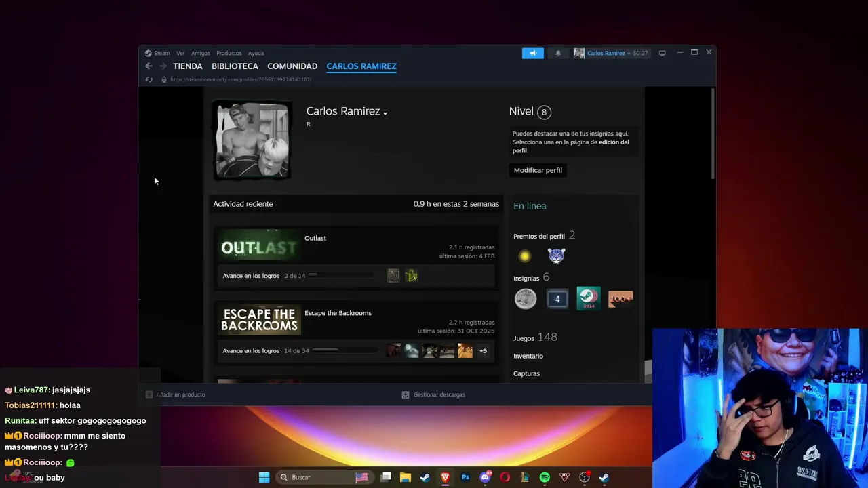Viewport: 868px width, 488px height.
Task: Open the Juegos 148 link
Action: (x=535, y=338)
